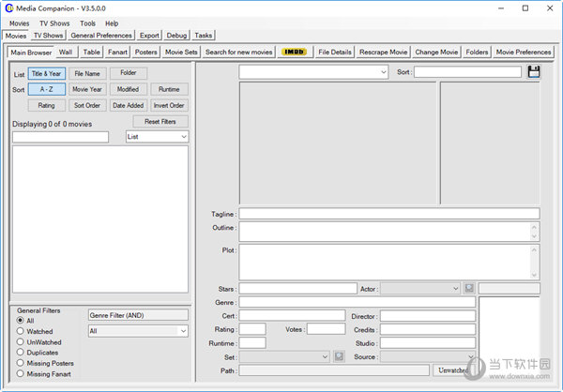Click the floppy disk save icon

pyautogui.click(x=534, y=72)
